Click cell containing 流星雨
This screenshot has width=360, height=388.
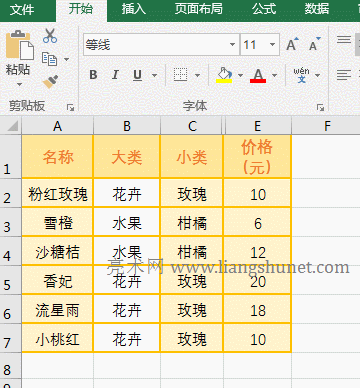pyautogui.click(x=58, y=309)
